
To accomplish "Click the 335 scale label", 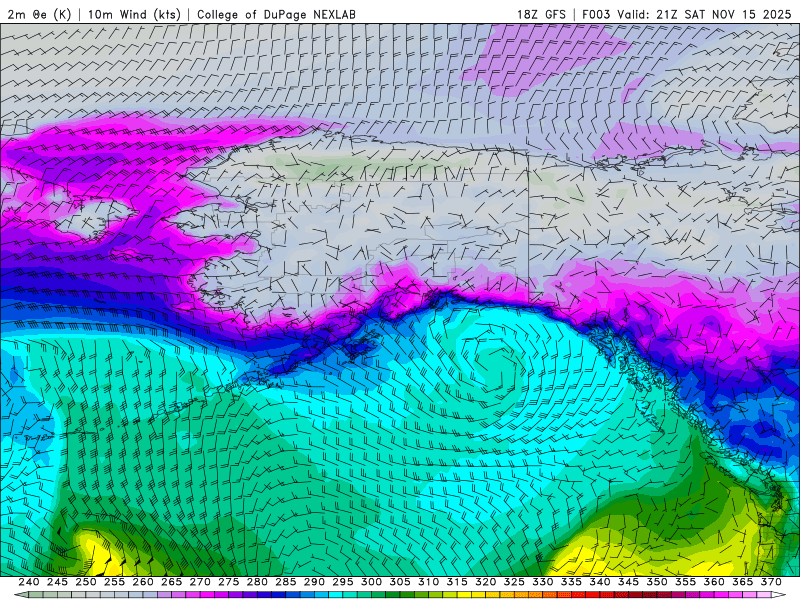I will click(x=571, y=582).
